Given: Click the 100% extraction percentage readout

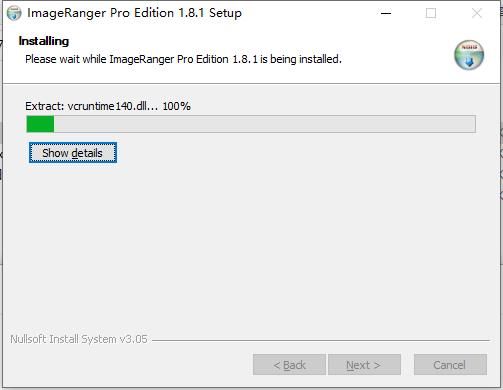Looking at the screenshot, I should pyautogui.click(x=177, y=106).
